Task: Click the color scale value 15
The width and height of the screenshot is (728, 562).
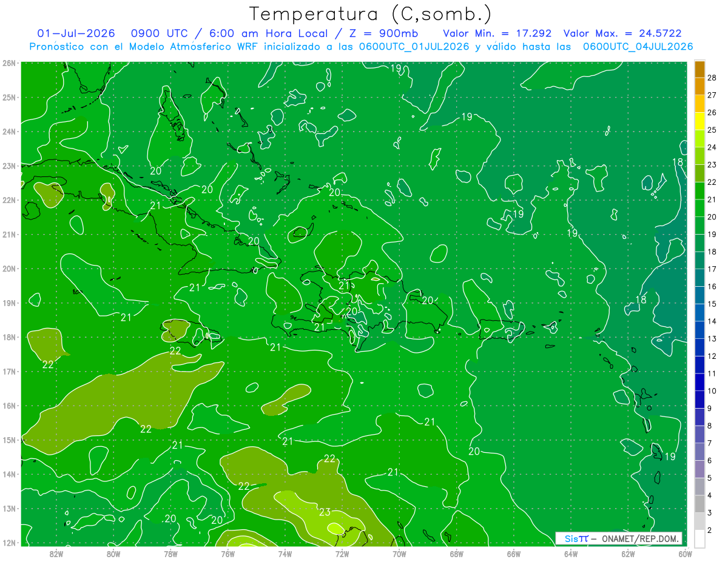Action: point(712,304)
